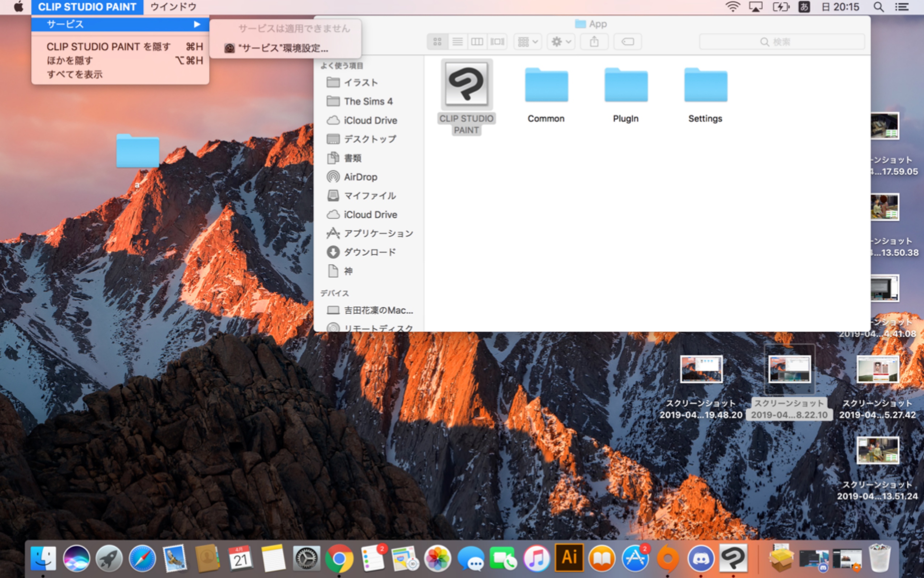Open ダウンロード in the Finder sidebar
924x578 pixels.
click(x=370, y=252)
